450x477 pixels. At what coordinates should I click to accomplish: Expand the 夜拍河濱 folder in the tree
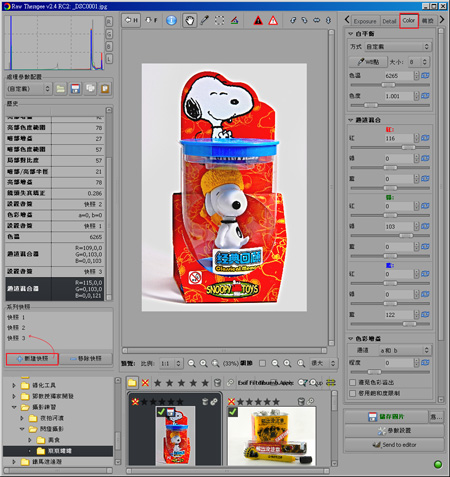coord(22,418)
